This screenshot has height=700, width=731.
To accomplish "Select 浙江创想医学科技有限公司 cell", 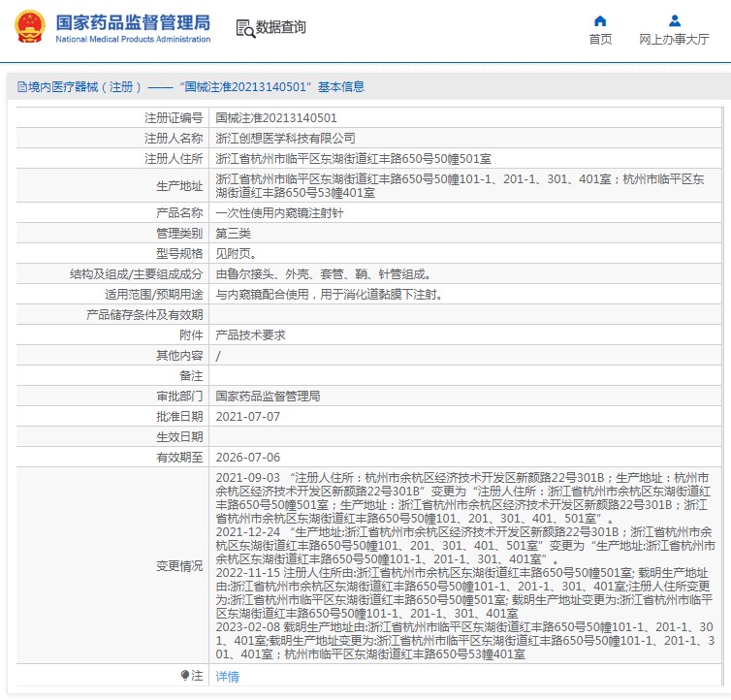I will [x=285, y=139].
